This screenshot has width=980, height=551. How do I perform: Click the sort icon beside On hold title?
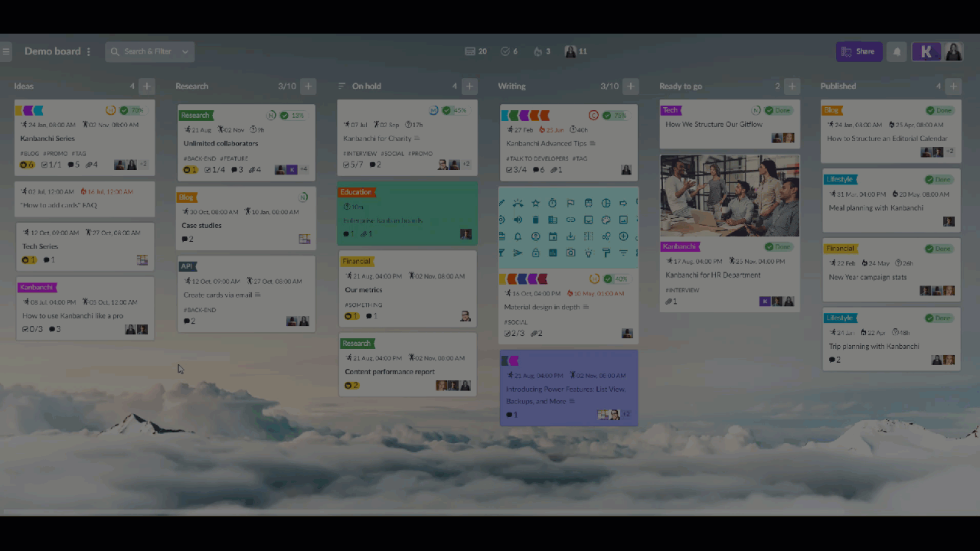click(342, 86)
